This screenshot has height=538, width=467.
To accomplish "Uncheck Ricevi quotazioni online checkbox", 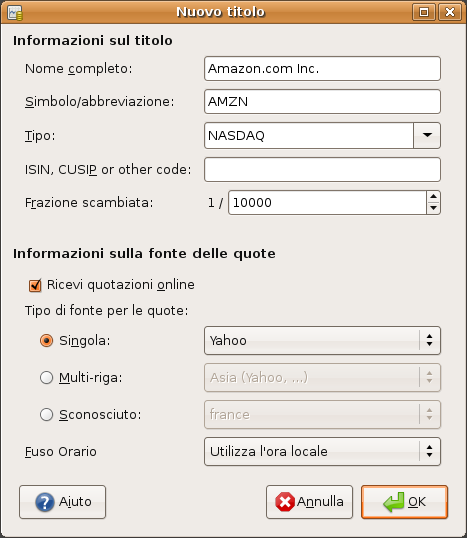I will (x=35, y=285).
